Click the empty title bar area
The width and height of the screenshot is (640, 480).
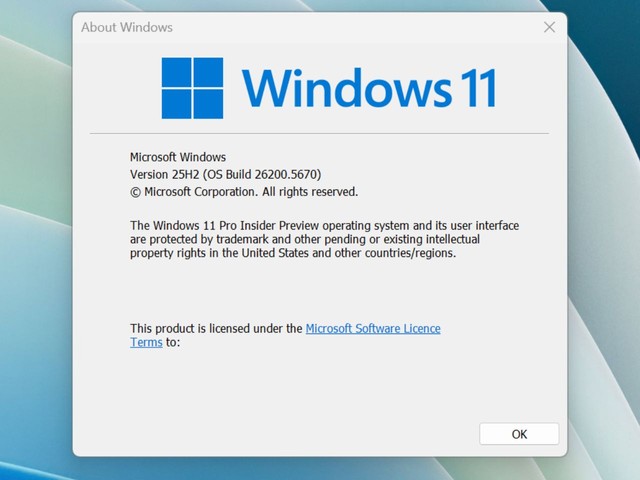coord(350,27)
